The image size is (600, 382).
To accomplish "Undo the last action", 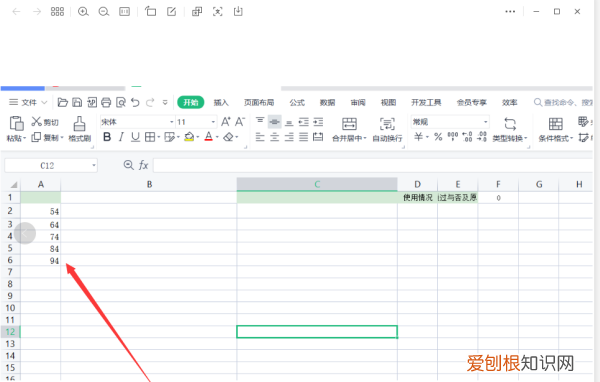I will 135,102.
